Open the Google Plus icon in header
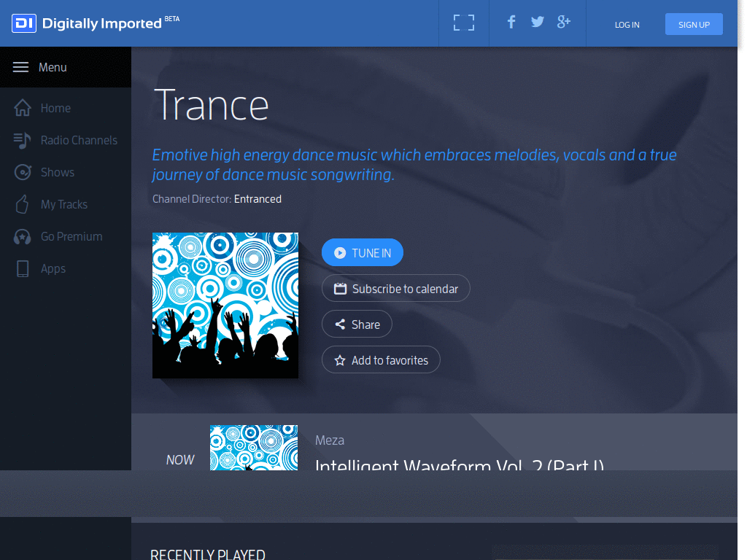The height and width of the screenshot is (560, 747). 564,22
